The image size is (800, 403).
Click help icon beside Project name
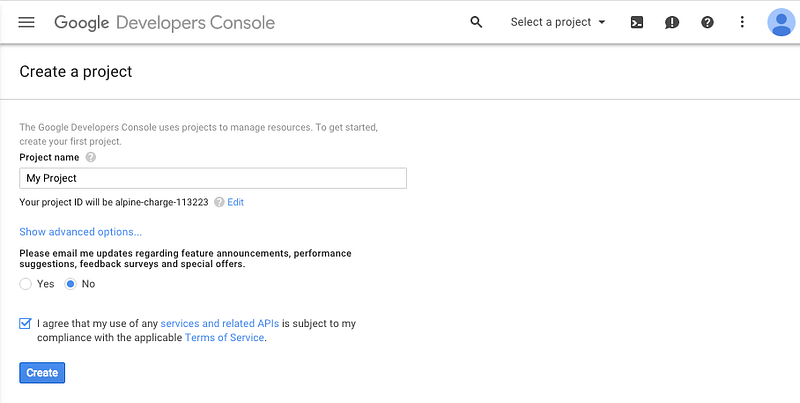pos(91,157)
